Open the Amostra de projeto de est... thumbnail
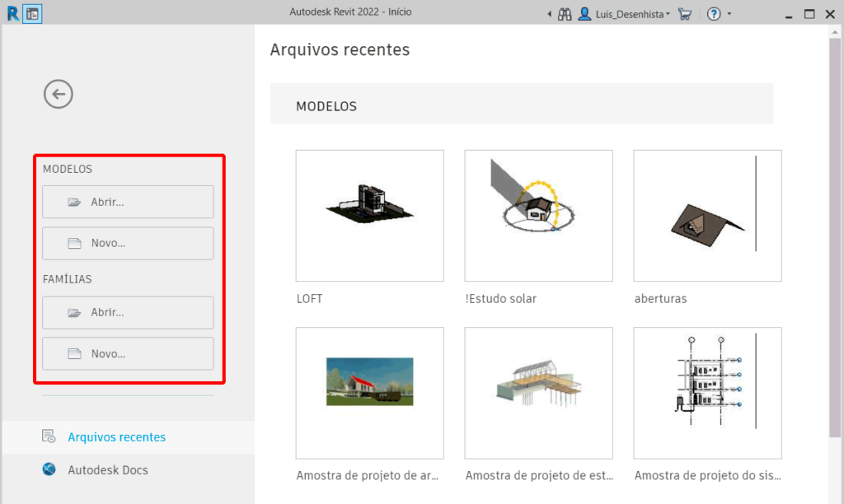The width and height of the screenshot is (844, 504). 539,393
